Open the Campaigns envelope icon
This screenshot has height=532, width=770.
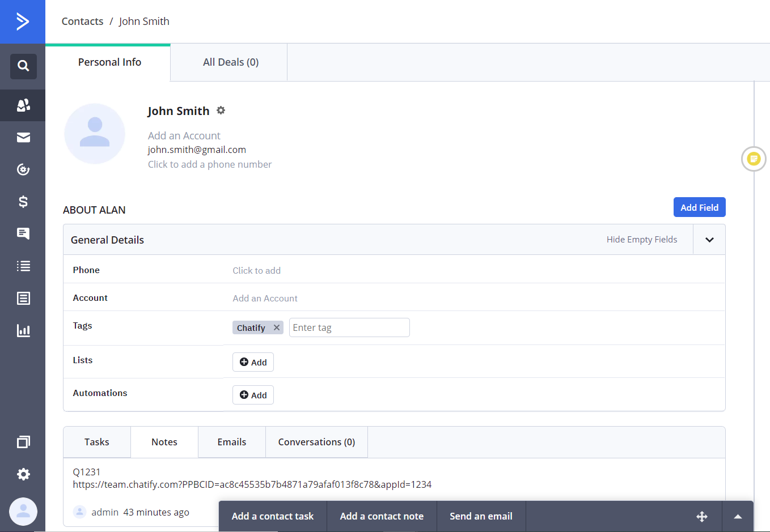(23, 138)
